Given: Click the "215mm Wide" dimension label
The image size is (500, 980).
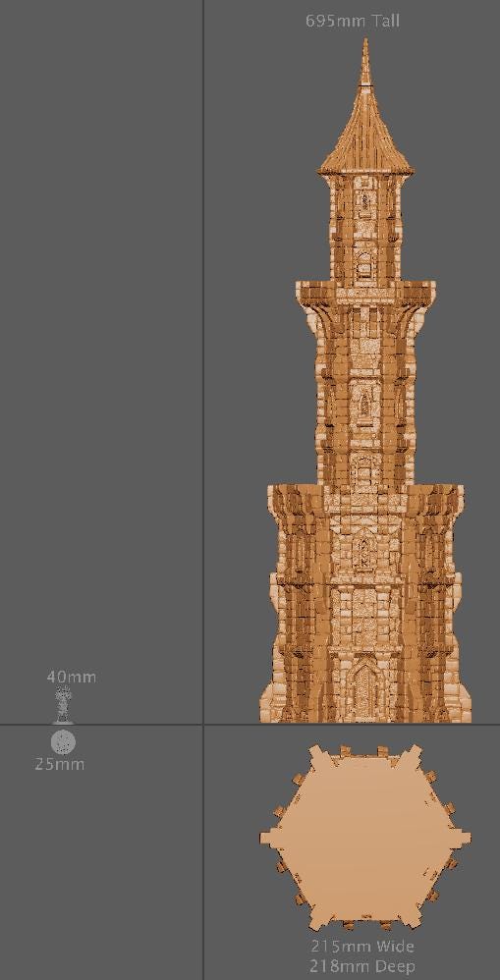Looking at the screenshot, I should tap(362, 946).
